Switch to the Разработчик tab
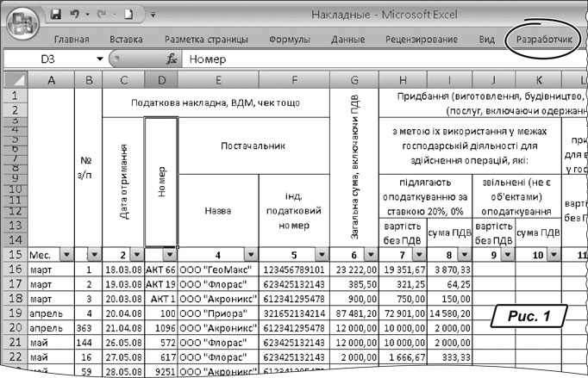588x378 pixels. pyautogui.click(x=543, y=39)
